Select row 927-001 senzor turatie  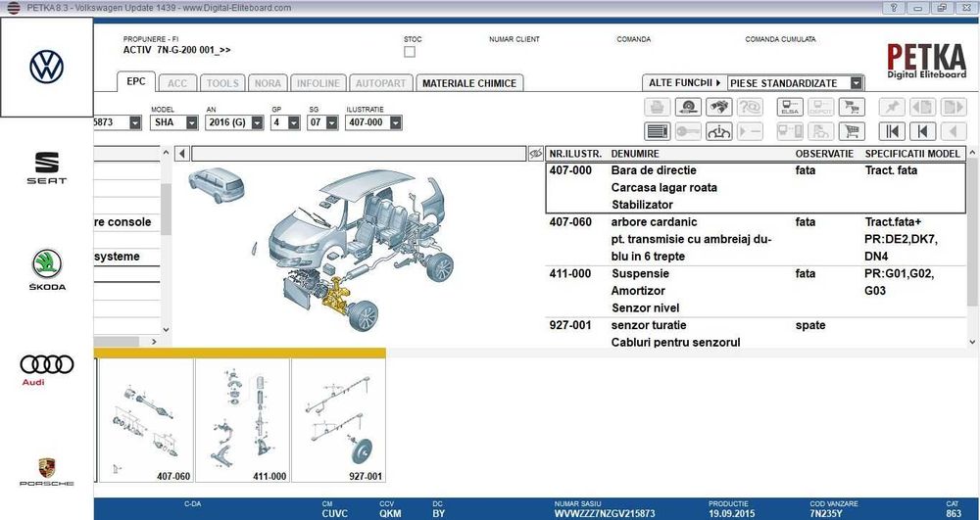tap(756, 333)
